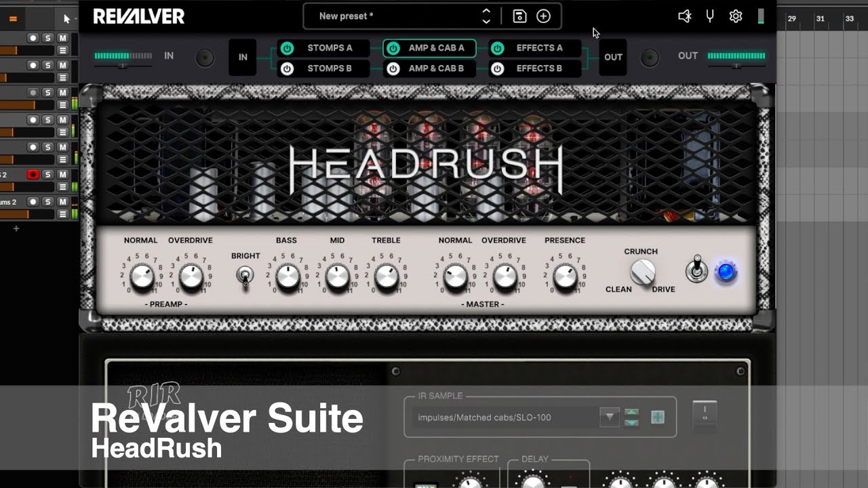Viewport: 868px width, 488px height.
Task: Click timeline ruler marker 31
Action: pos(820,19)
